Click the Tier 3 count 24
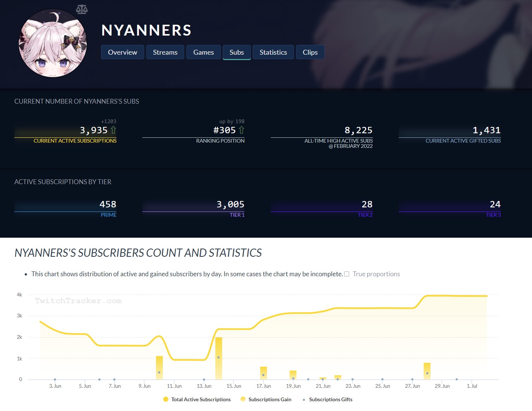 [495, 204]
